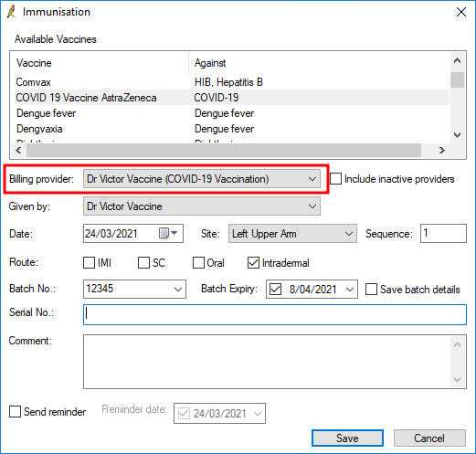Viewport: 476px width, 454px height.
Task: Enable Save batch details checkbox
Action: click(371, 290)
